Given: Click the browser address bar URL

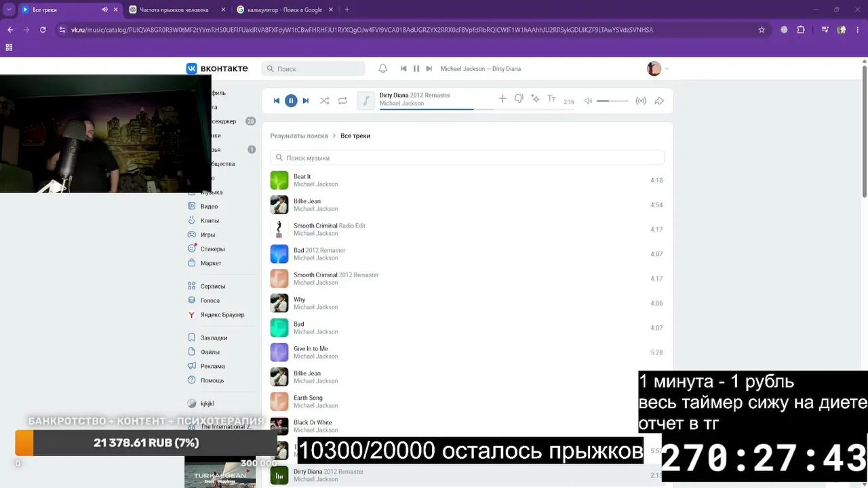Looking at the screenshot, I should click(x=362, y=30).
